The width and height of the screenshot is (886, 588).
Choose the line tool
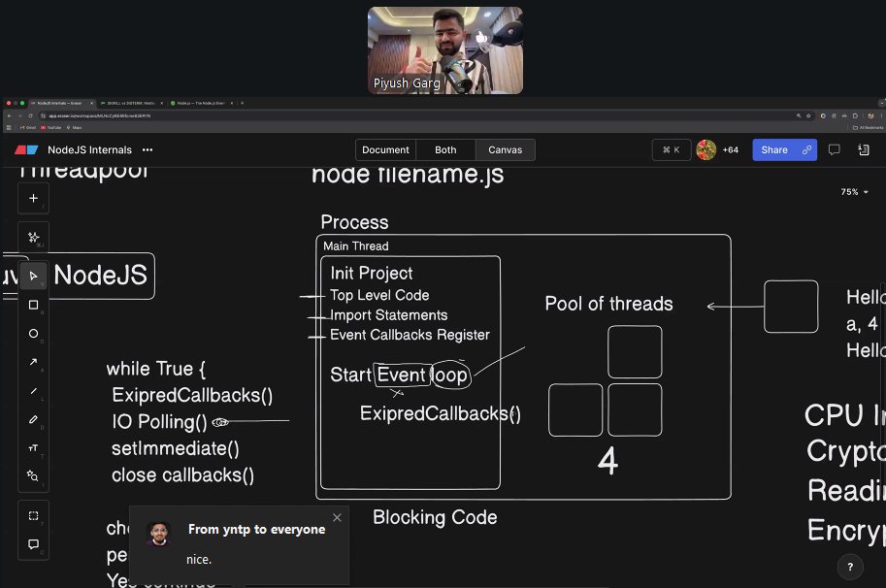pos(33,390)
